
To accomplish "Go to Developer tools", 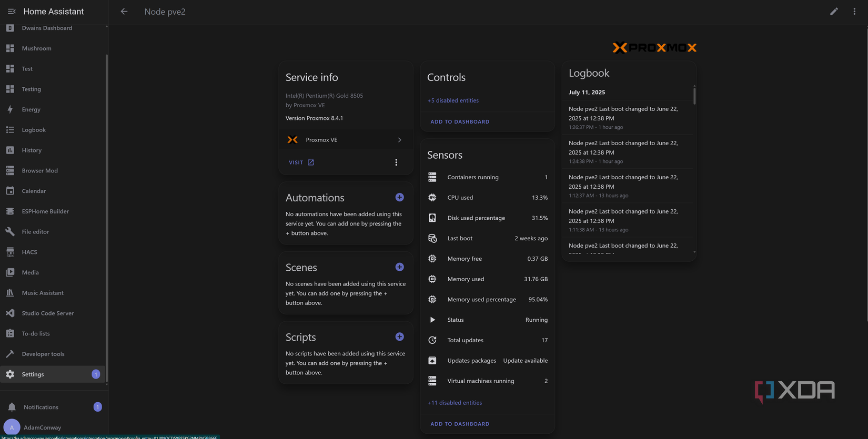I will [53, 354].
